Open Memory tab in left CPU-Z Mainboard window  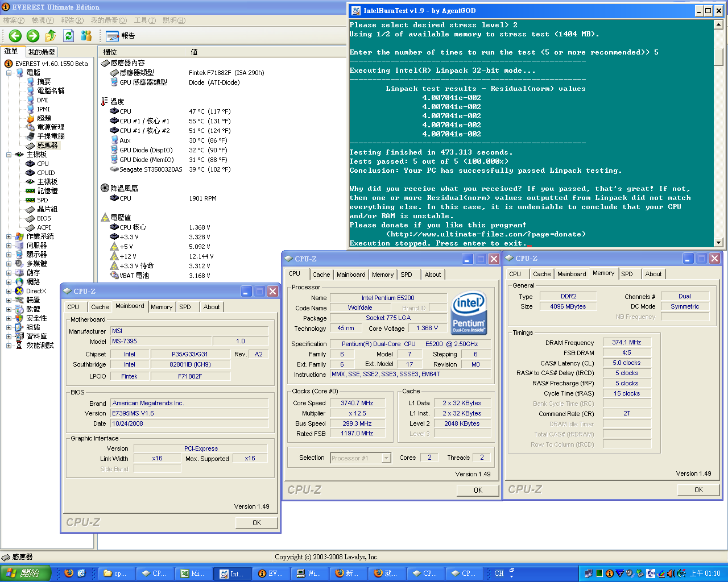tap(162, 307)
